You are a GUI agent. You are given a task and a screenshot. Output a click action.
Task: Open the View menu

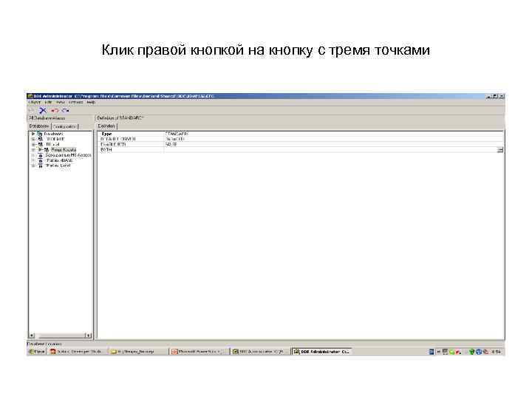61,102
